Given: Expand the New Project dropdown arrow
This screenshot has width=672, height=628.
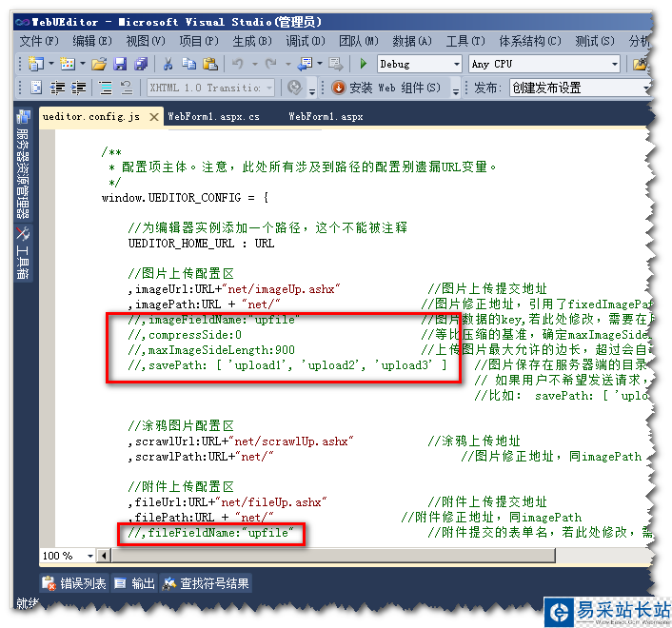Looking at the screenshot, I should 51,64.
